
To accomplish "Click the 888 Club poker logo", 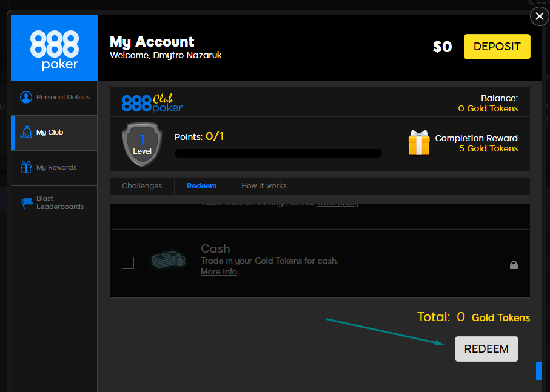I will (152, 102).
